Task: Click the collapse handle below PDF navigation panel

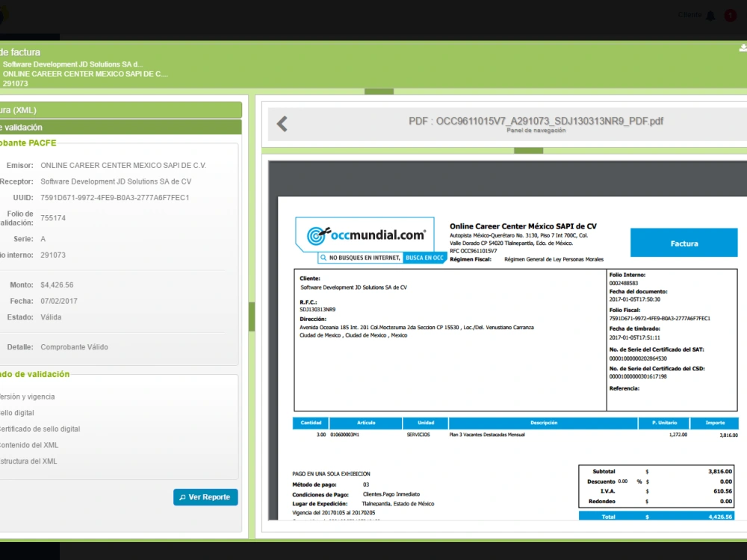Action: (528, 151)
